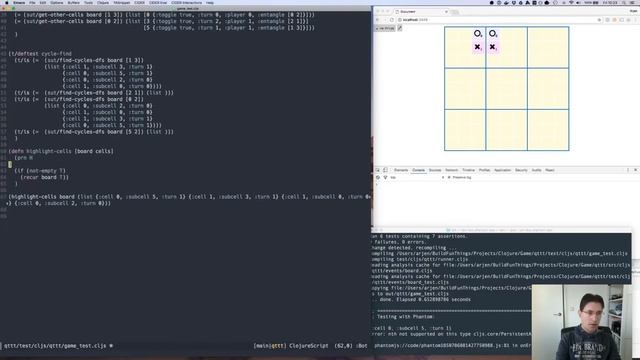Open the Tools menu in Emacs
This screenshot has height=360, width=640.
(x=88, y=2)
